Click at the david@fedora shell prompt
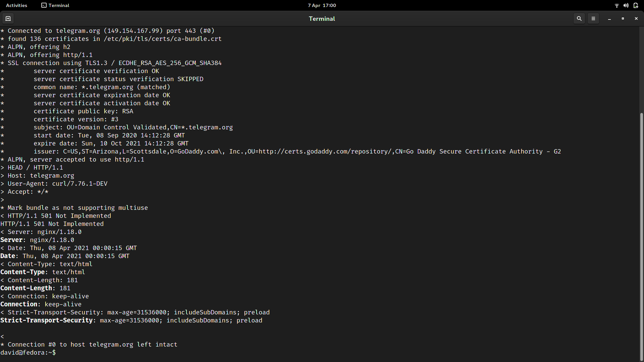The width and height of the screenshot is (644, 362). [x=28, y=353]
